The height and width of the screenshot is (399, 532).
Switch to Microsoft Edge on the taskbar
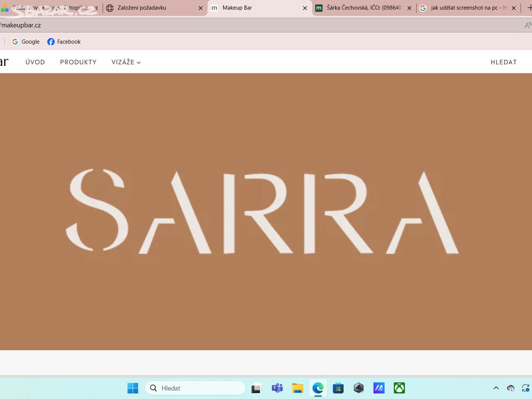(318, 388)
